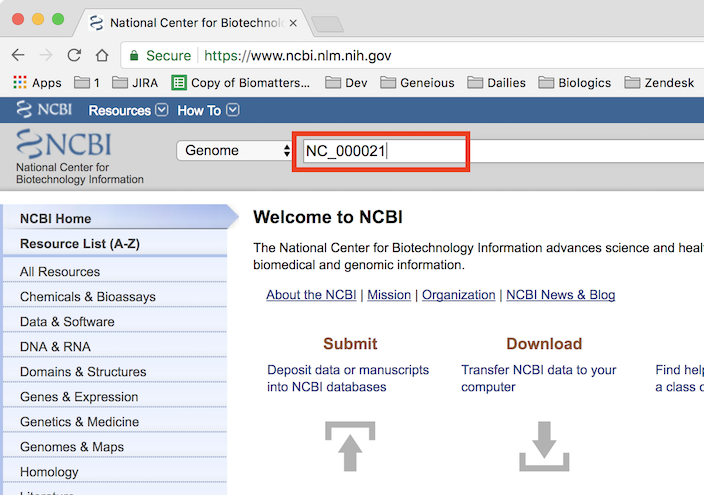Open the Biologics bookmark folder
This screenshot has width=704, height=495.
(575, 83)
